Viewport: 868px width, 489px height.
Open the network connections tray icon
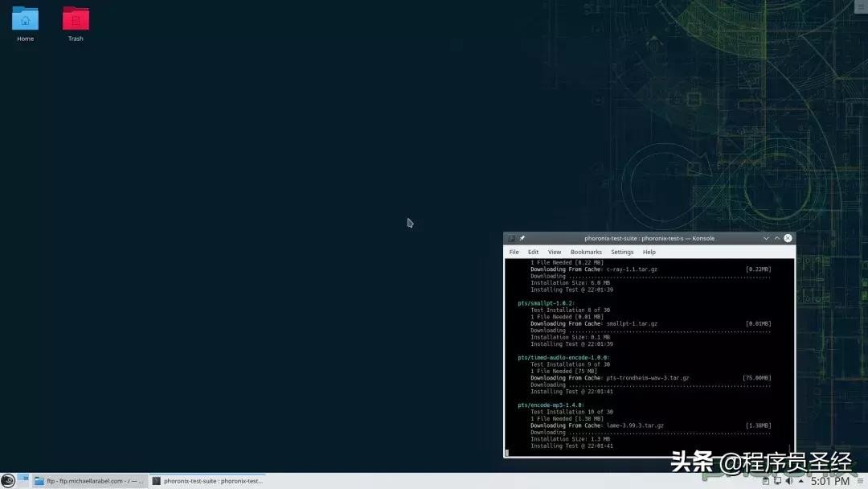(x=776, y=481)
